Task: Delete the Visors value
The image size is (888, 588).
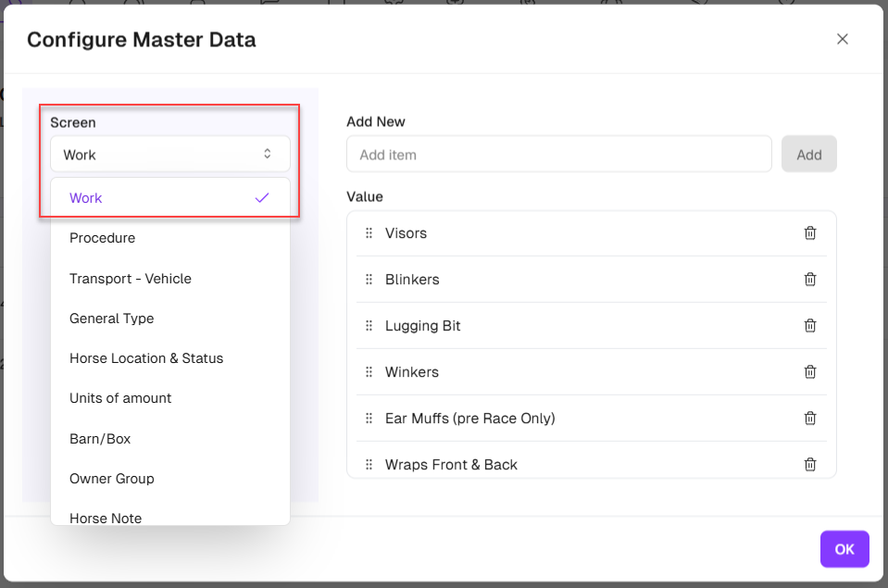Action: [810, 233]
